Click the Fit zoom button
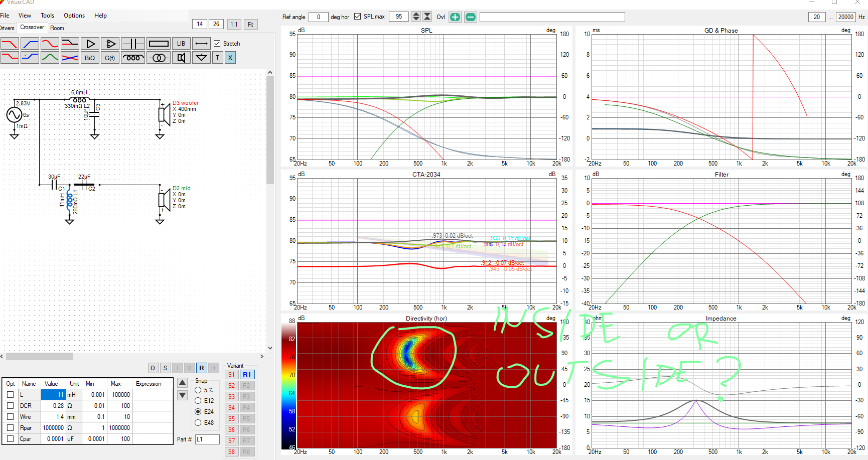This screenshot has height=460, width=868. pos(250,24)
